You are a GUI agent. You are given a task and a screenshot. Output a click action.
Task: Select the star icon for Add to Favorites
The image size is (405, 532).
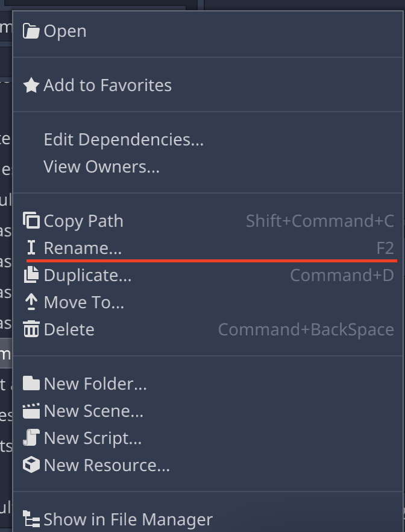point(31,85)
